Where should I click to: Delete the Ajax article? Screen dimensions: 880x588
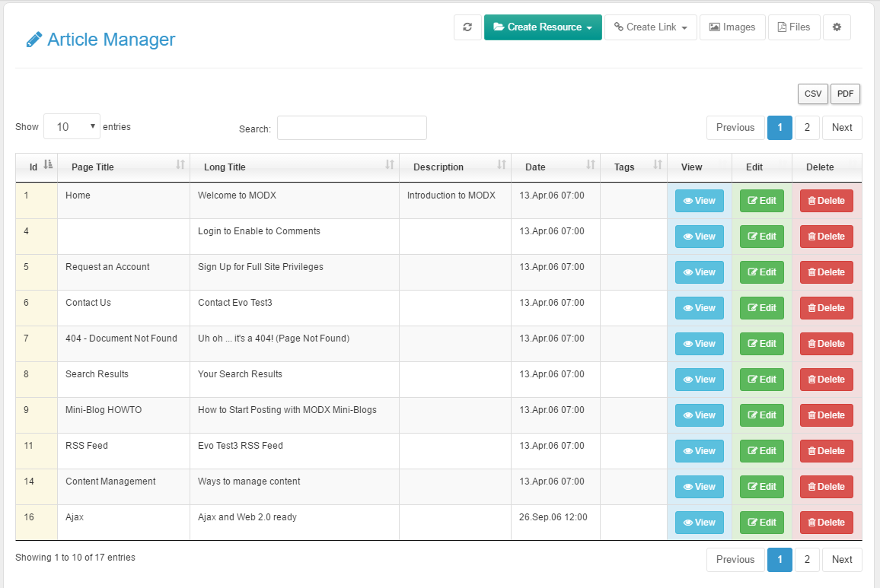tap(826, 523)
